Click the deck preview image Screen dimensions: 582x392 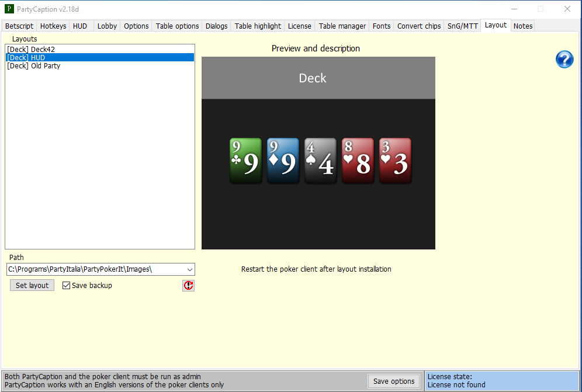point(318,153)
